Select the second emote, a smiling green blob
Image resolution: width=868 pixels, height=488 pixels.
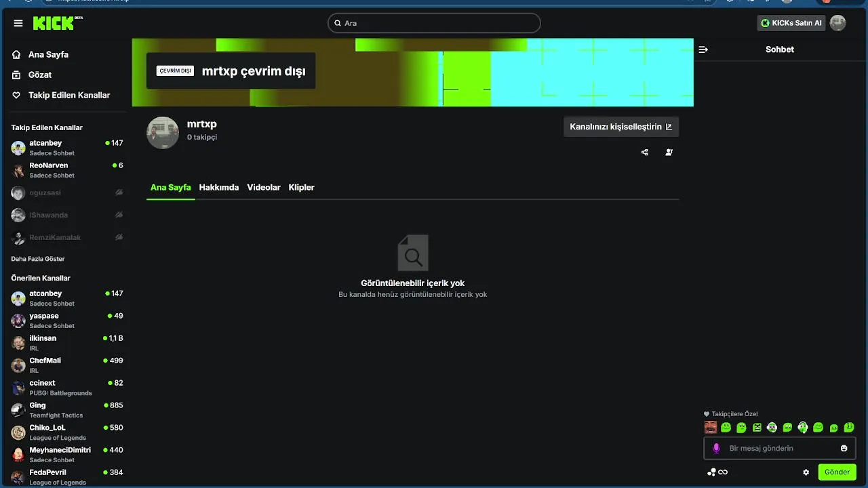[726, 428]
